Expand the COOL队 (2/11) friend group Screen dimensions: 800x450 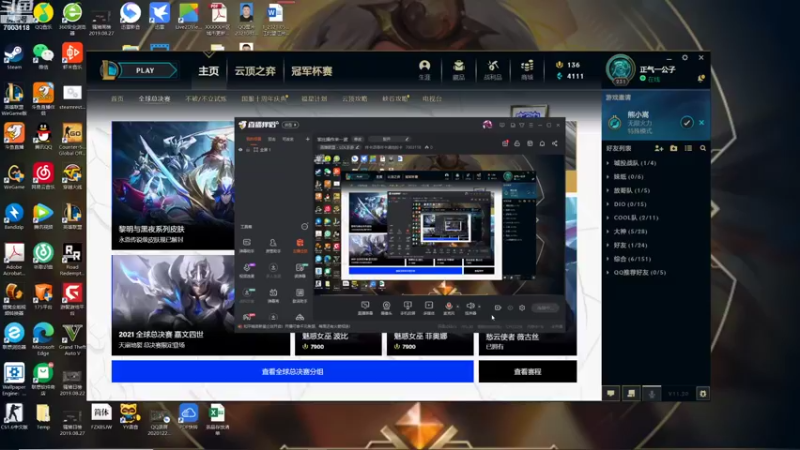pos(632,218)
